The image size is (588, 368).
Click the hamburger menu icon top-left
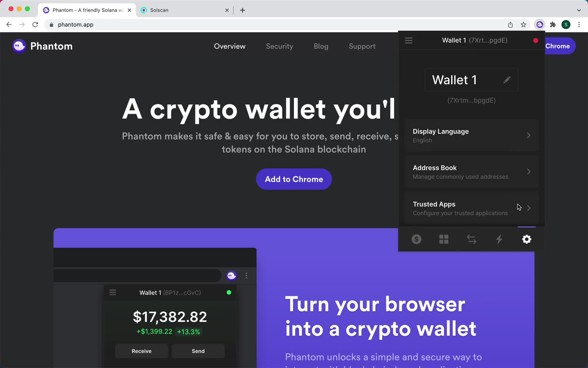coord(409,40)
